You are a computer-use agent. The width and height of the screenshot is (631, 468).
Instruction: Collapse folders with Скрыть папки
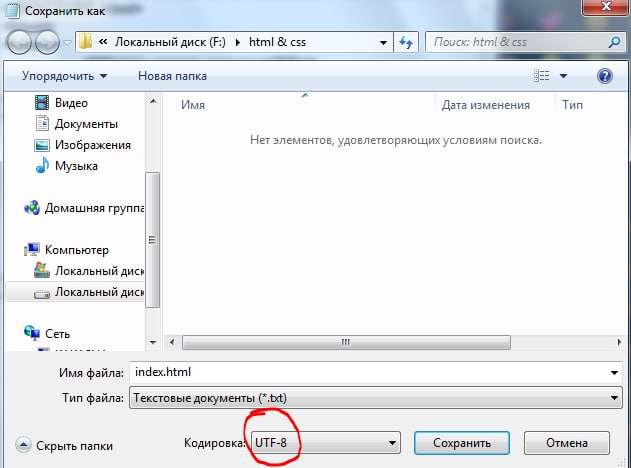pyautogui.click(x=64, y=445)
